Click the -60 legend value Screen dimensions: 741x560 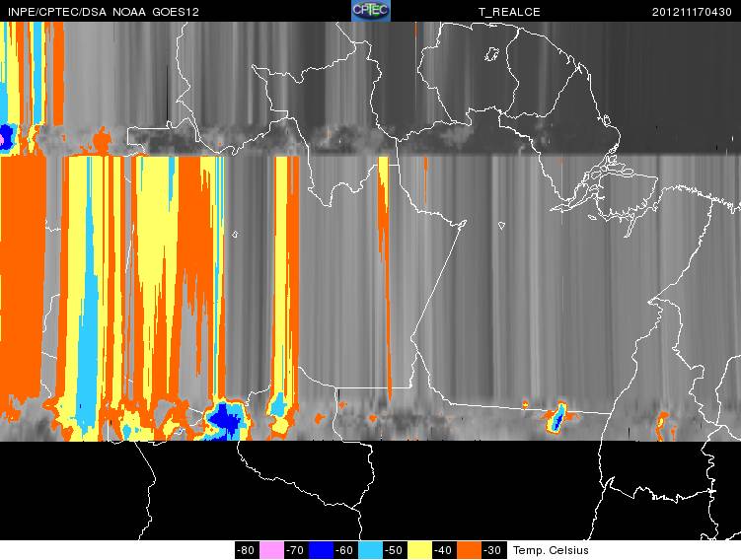pyautogui.click(x=345, y=550)
